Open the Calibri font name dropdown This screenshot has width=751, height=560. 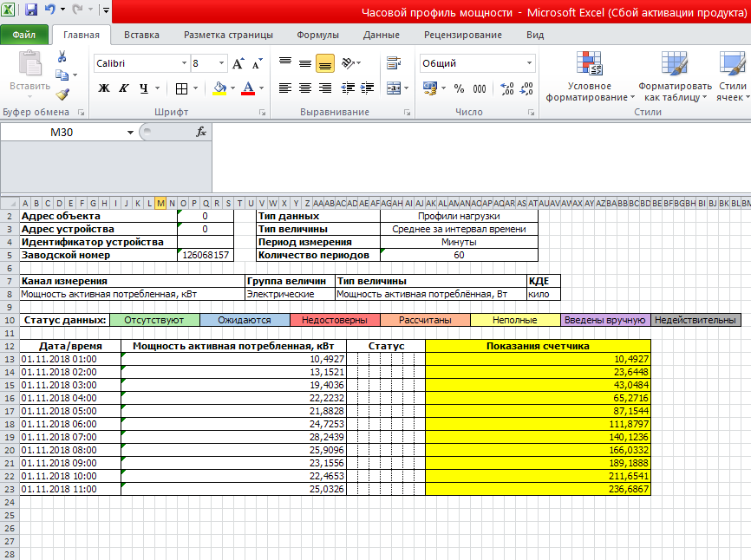click(184, 63)
